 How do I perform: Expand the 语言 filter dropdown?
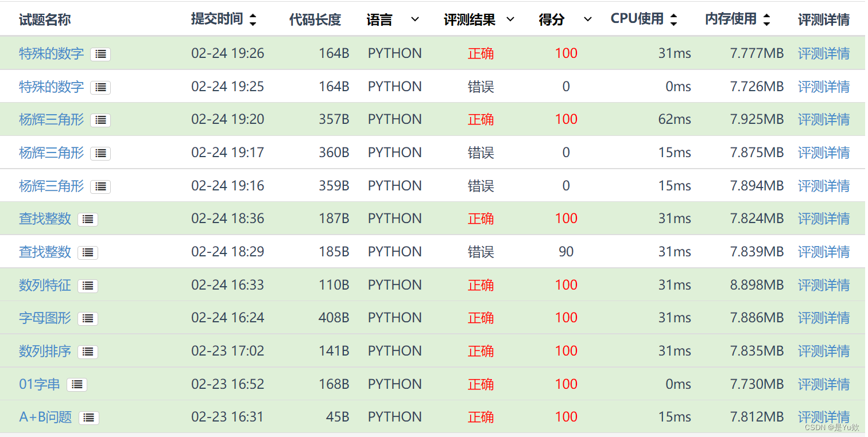pos(415,19)
